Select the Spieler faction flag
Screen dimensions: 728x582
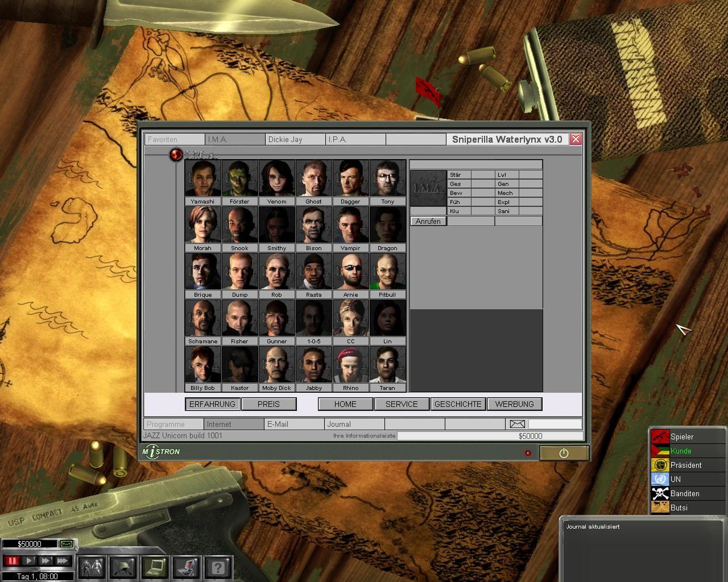(660, 436)
